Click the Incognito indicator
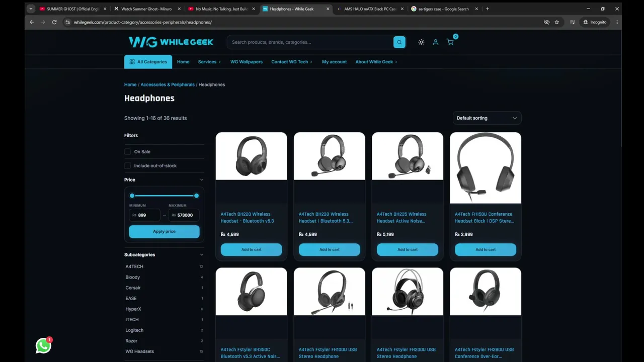This screenshot has height=362, width=644. coord(595,22)
